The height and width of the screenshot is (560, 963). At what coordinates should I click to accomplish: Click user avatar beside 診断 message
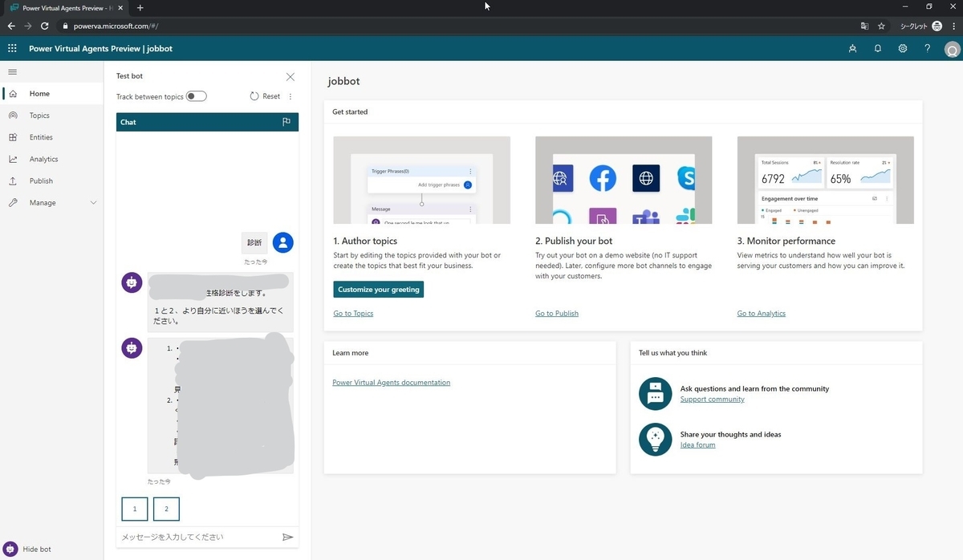coord(282,242)
